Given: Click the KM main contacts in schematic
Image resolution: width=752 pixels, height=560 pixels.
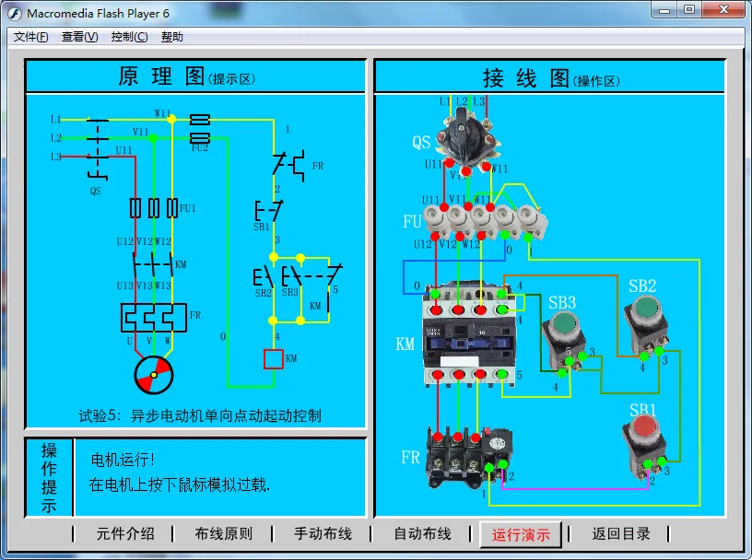Looking at the screenshot, I should [x=153, y=264].
